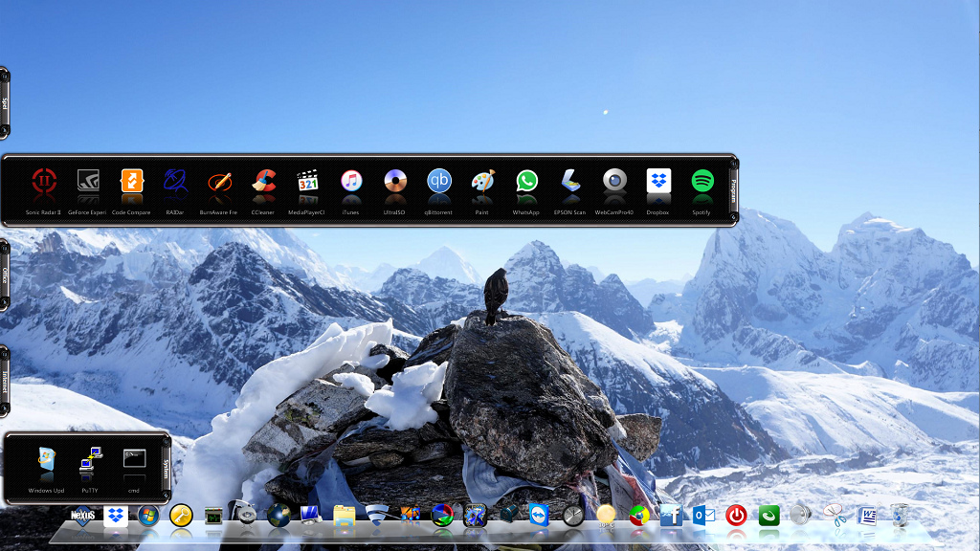This screenshot has height=551, width=980.
Task: Open Code Compare application
Action: point(131,181)
